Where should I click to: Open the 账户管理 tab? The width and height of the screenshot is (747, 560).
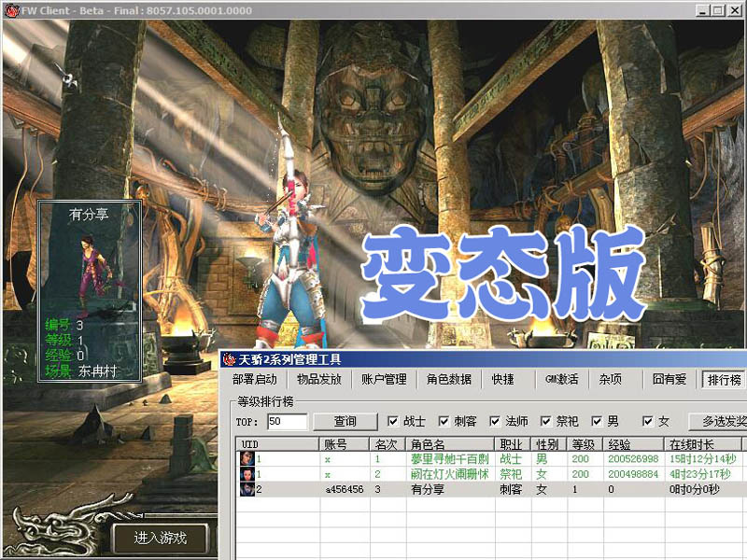(x=384, y=379)
